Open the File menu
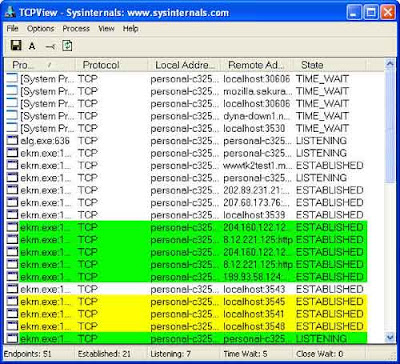Image resolution: width=400 pixels, height=364 pixels. click(x=12, y=29)
